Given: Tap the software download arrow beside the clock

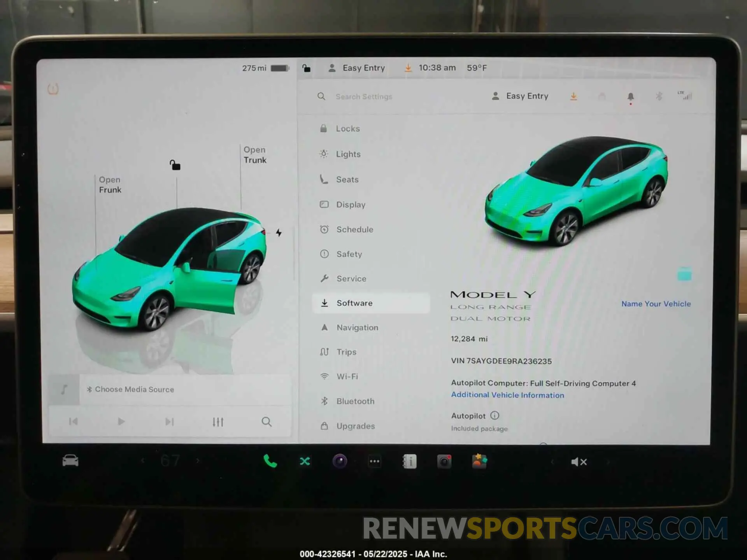Looking at the screenshot, I should (408, 68).
